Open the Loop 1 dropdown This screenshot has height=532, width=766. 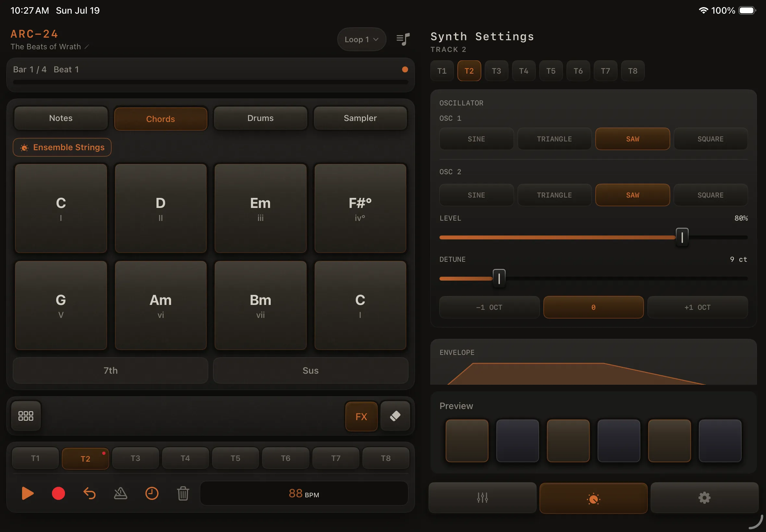pyautogui.click(x=362, y=39)
